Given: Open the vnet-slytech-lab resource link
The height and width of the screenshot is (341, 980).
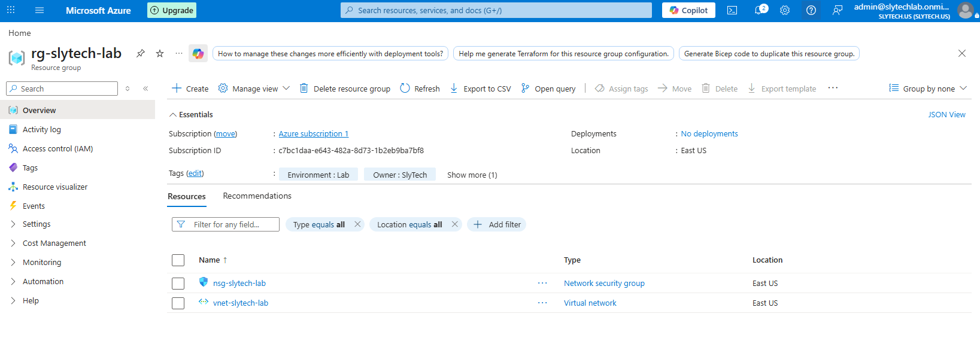Looking at the screenshot, I should coord(241,303).
